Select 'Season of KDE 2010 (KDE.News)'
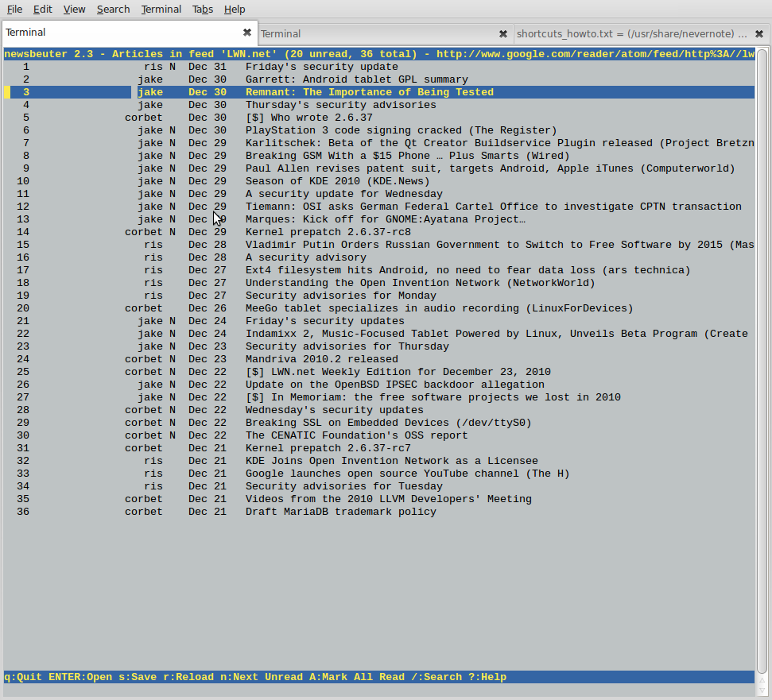Image resolution: width=772 pixels, height=700 pixels. coord(379,181)
